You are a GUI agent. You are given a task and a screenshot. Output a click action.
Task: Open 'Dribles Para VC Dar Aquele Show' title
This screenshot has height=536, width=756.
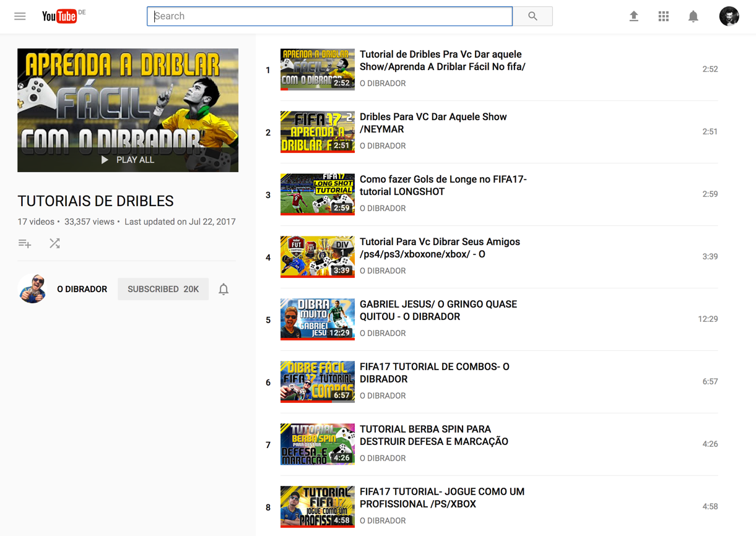pos(433,123)
